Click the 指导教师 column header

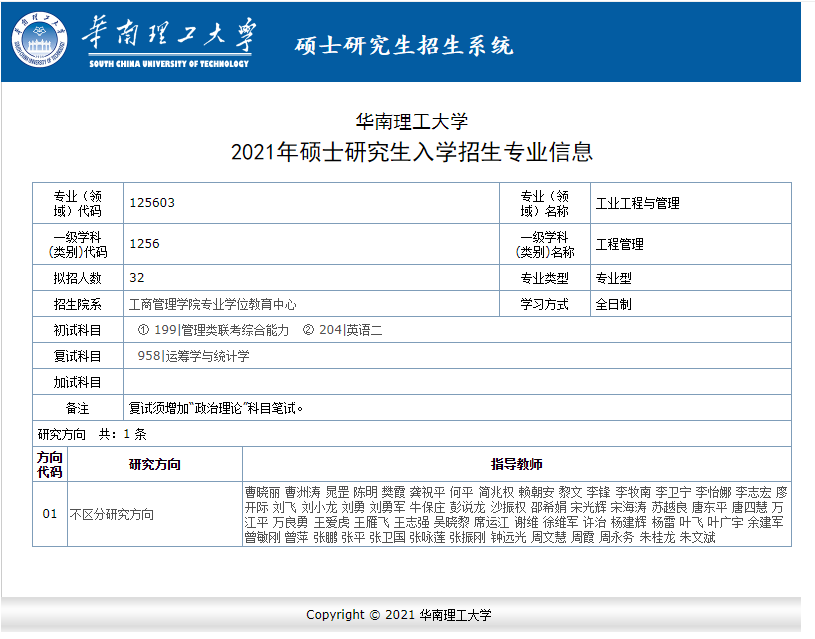[x=517, y=464]
